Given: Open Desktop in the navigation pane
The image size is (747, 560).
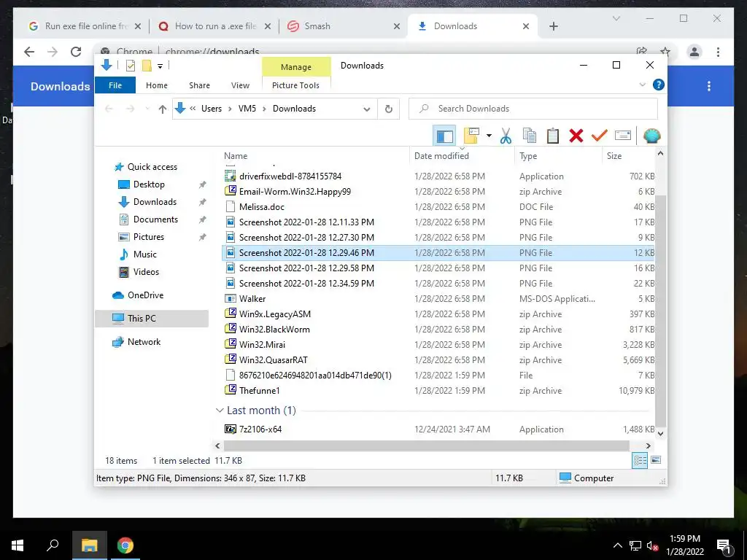Looking at the screenshot, I should (149, 184).
